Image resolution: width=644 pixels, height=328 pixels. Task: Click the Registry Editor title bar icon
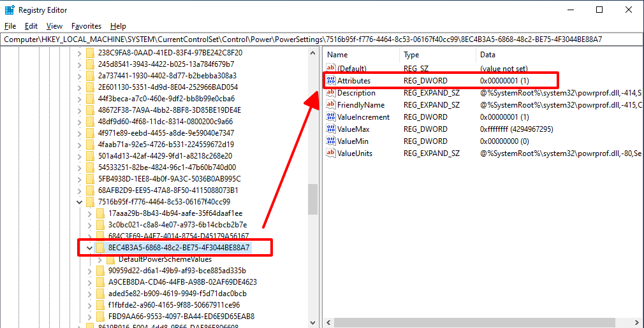pyautogui.click(x=10, y=10)
